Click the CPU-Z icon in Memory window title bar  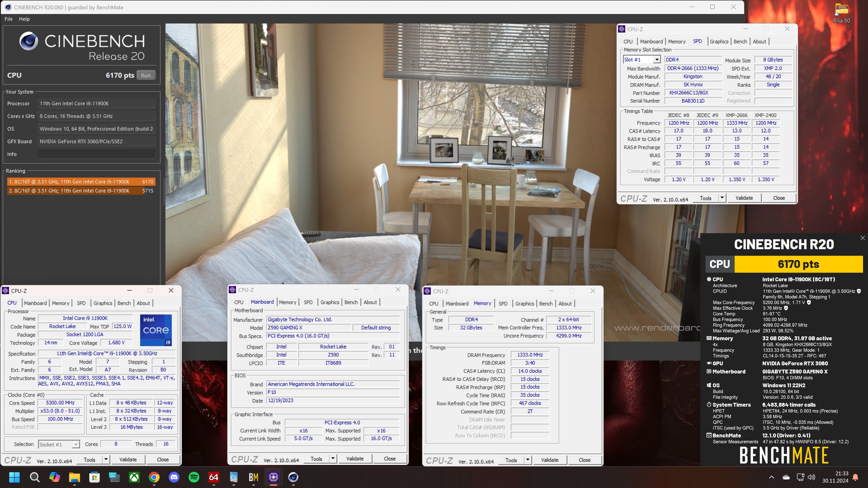pos(427,291)
